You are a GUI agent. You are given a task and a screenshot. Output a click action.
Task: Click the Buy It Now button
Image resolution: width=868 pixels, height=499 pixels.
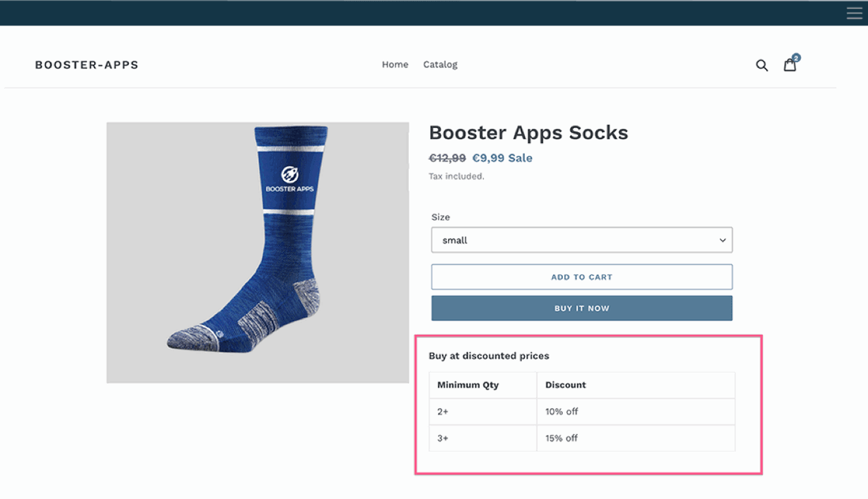click(581, 308)
